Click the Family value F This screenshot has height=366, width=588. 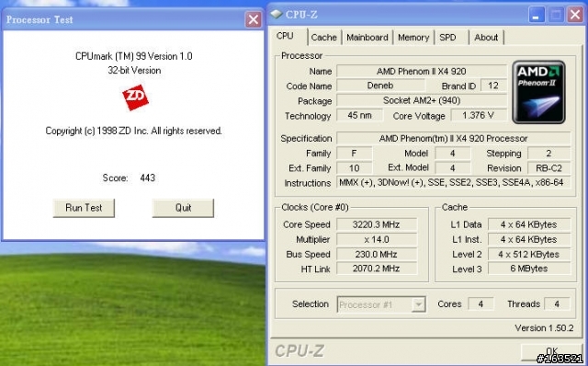[x=354, y=154]
